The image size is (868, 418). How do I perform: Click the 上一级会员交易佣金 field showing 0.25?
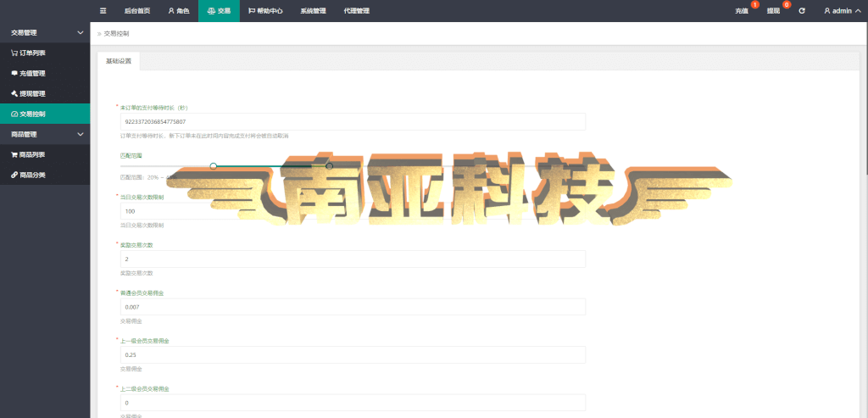click(x=353, y=355)
